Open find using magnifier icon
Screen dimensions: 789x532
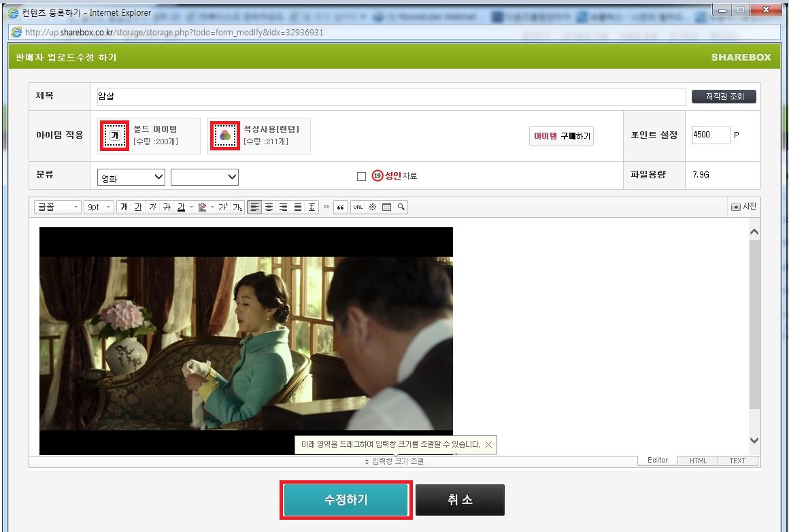(x=401, y=207)
